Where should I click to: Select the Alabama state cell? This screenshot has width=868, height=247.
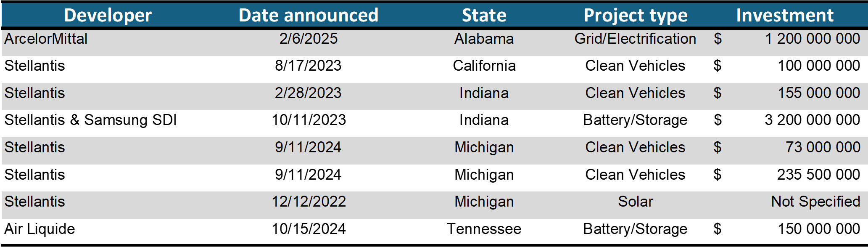pyautogui.click(x=484, y=39)
